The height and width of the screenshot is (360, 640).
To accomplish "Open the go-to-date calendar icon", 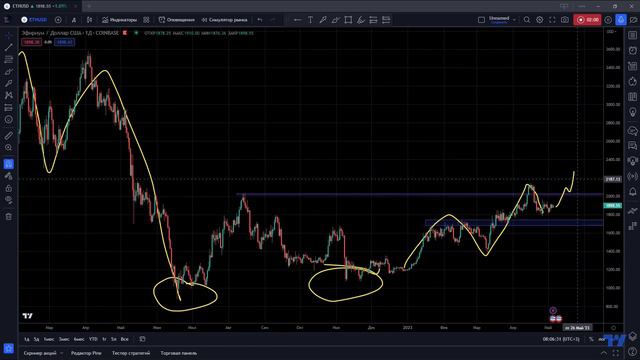I will pyautogui.click(x=142, y=339).
